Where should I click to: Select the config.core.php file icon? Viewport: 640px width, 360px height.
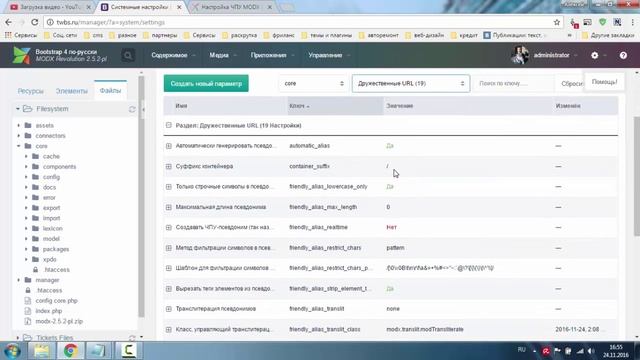coord(28,301)
